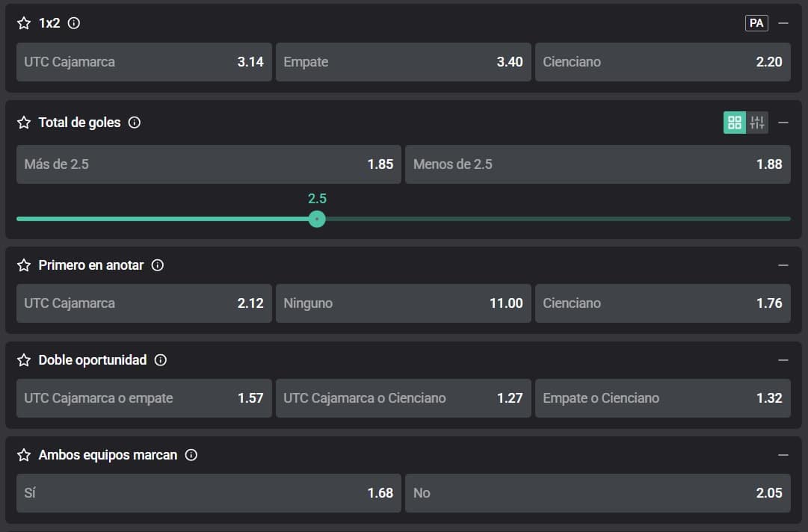View info about Doble oportunidad
The height and width of the screenshot is (532, 808).
coord(161,360)
